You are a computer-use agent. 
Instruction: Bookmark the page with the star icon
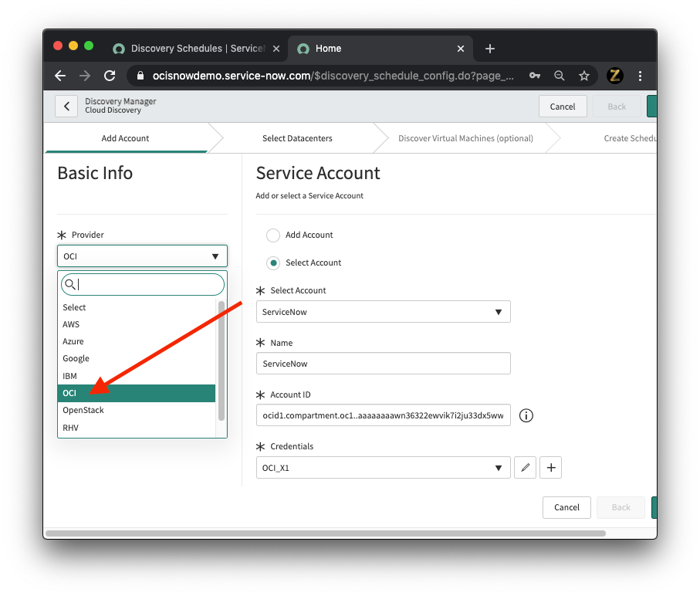point(584,76)
